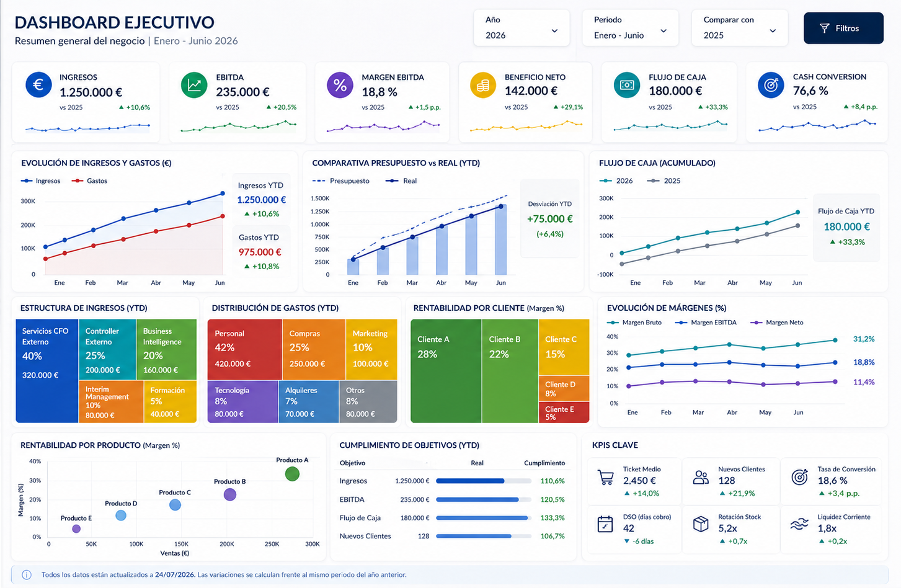Select the Marketing 10% expense tile
The height and width of the screenshot is (588, 901).
[371, 349]
